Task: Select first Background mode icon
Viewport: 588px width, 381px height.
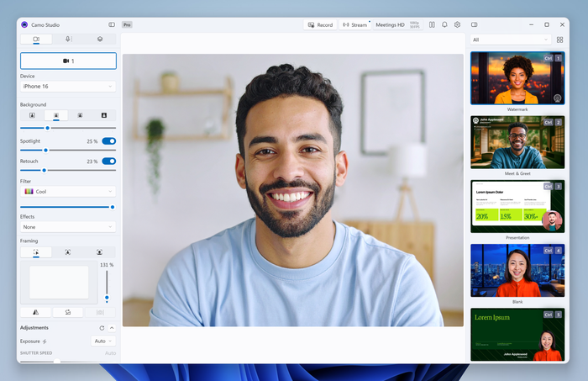Action: click(x=32, y=115)
